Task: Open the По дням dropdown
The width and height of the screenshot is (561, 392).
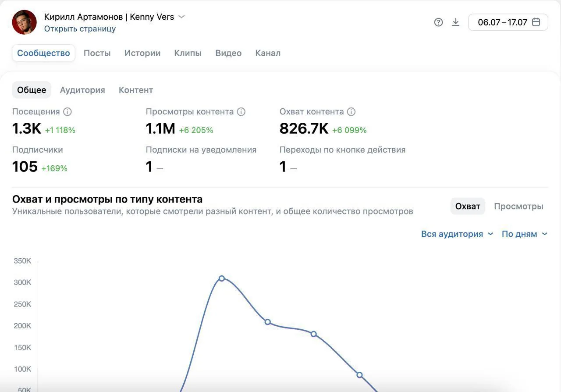Action: pos(525,234)
